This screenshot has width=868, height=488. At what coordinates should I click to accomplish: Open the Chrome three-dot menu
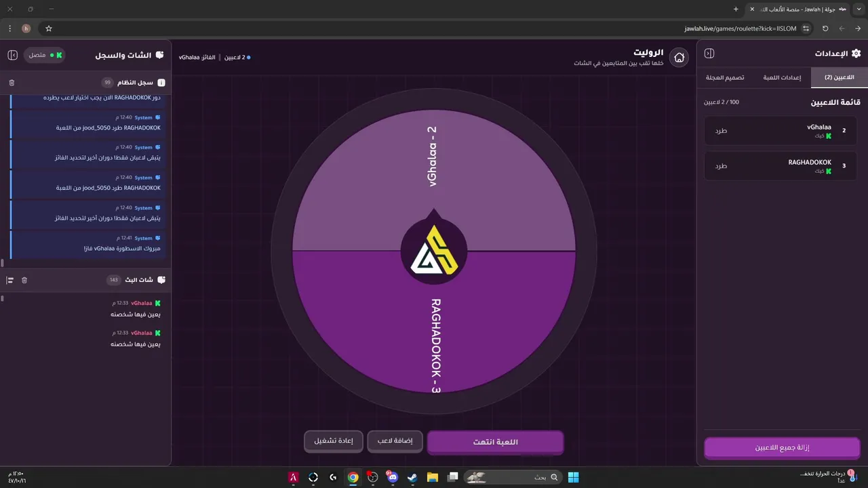[9, 28]
